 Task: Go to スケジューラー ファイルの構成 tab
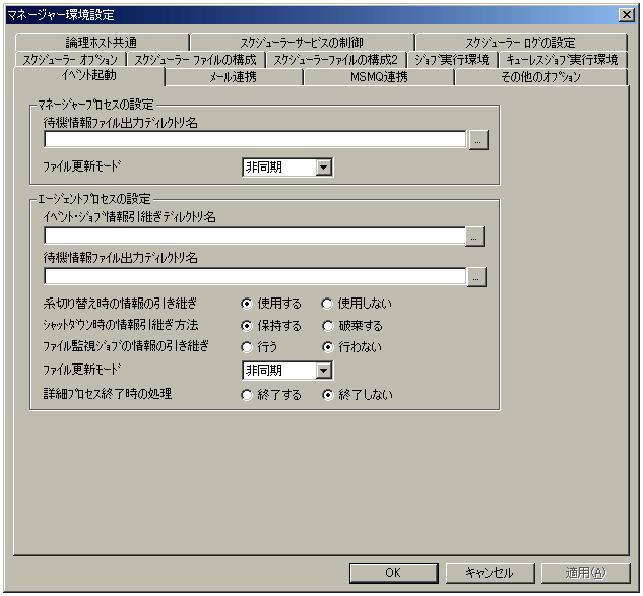[196, 59]
